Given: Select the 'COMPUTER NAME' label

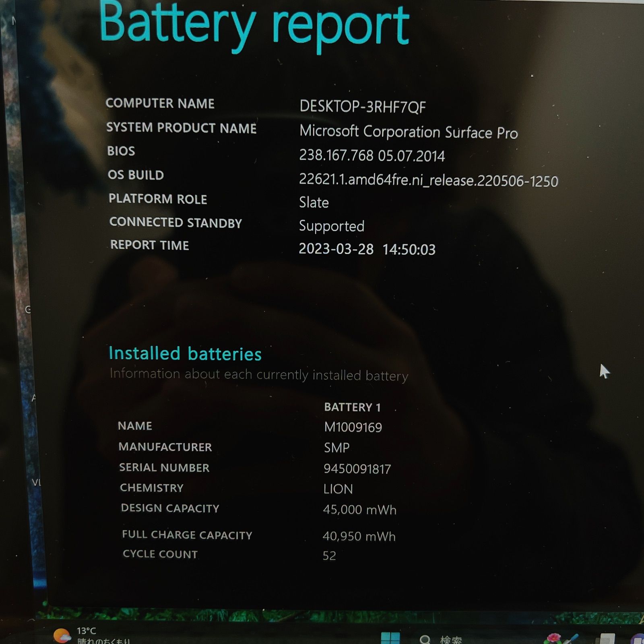Looking at the screenshot, I should pyautogui.click(x=160, y=103).
